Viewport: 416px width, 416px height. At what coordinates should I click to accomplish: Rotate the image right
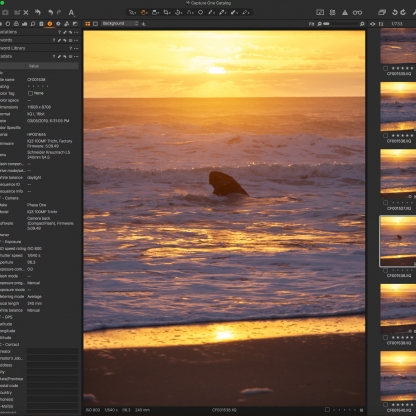click(403, 13)
